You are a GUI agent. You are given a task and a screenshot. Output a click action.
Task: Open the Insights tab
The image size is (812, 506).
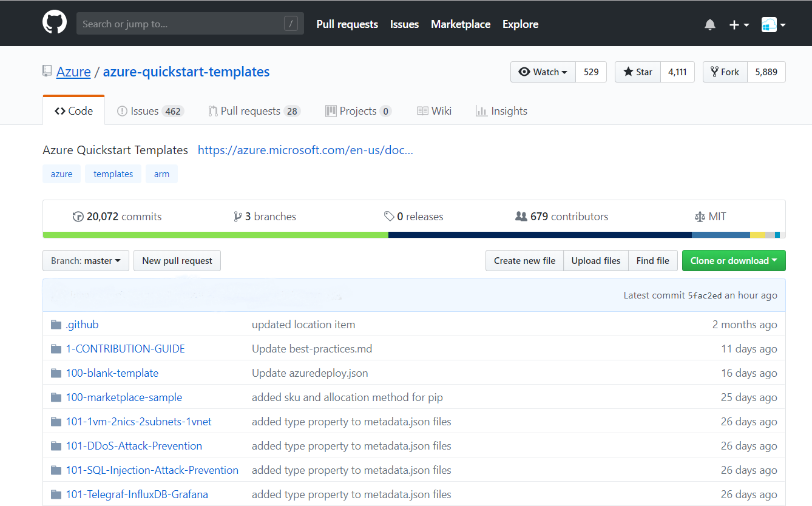(501, 111)
